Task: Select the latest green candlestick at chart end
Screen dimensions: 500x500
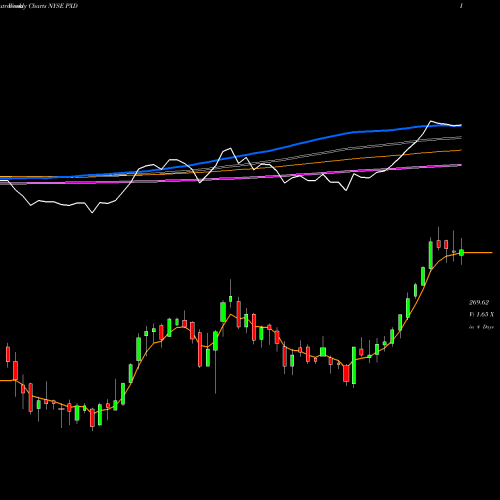Action: coord(461,252)
